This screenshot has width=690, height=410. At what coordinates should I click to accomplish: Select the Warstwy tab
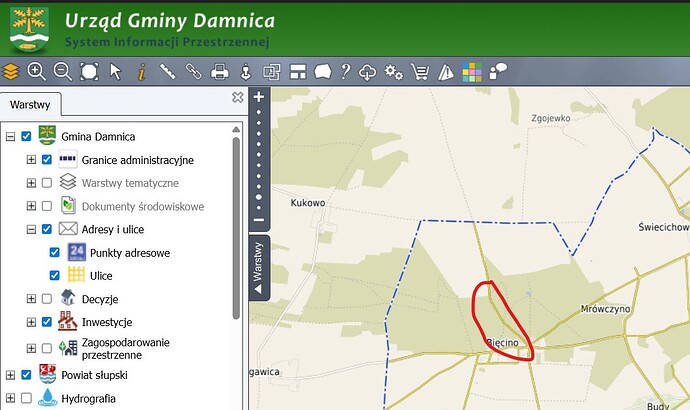[30, 105]
